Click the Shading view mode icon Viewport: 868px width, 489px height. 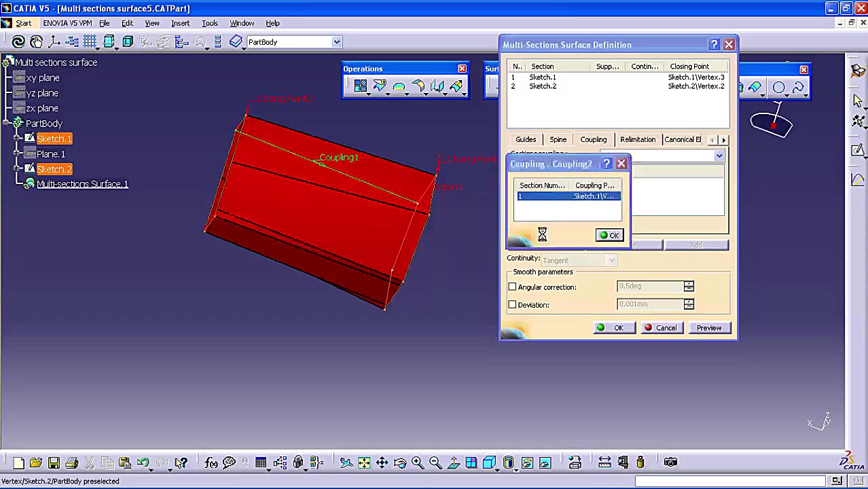pyautogui.click(x=509, y=463)
